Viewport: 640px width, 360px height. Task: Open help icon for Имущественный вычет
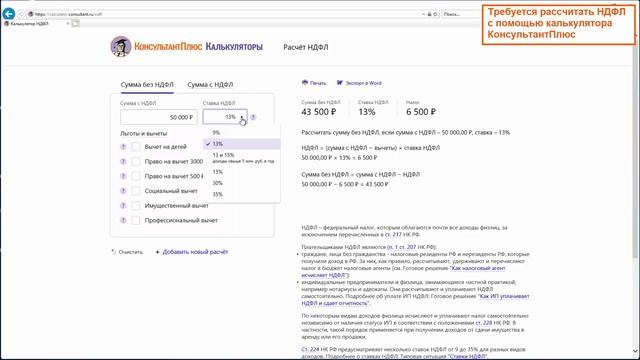[x=123, y=206]
